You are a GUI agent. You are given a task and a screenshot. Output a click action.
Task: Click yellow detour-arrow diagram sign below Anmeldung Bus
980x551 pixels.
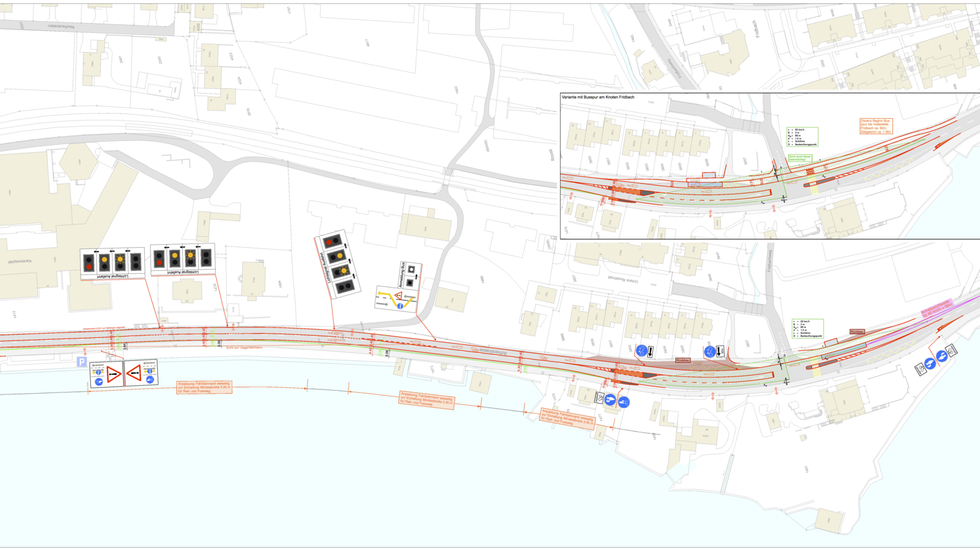396,299
